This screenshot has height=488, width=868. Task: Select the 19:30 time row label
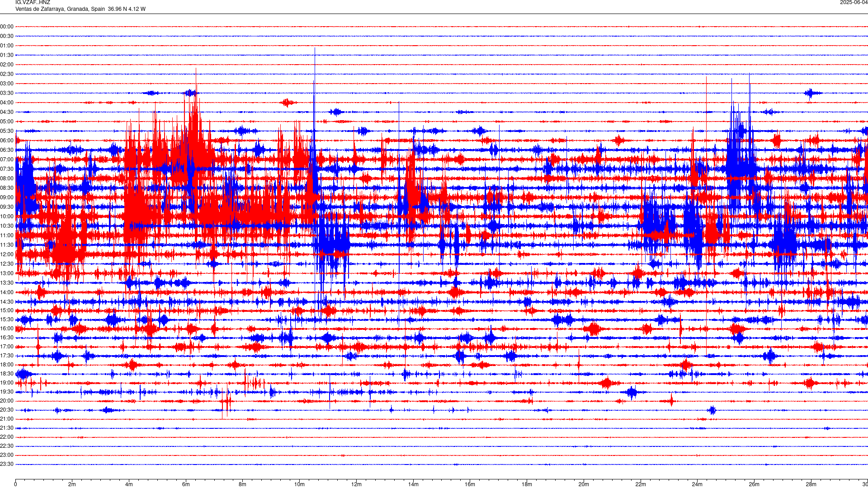click(7, 392)
